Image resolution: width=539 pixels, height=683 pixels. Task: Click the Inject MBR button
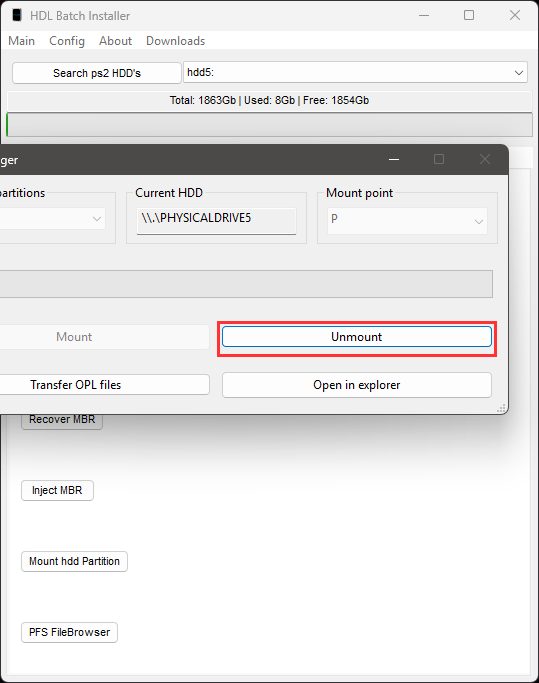point(57,490)
